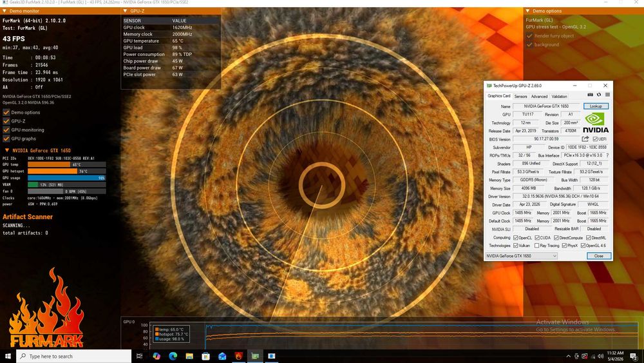Viewport: 644px width, 363px height.
Task: Switch to FurMark in the taskbar
Action: (239, 356)
